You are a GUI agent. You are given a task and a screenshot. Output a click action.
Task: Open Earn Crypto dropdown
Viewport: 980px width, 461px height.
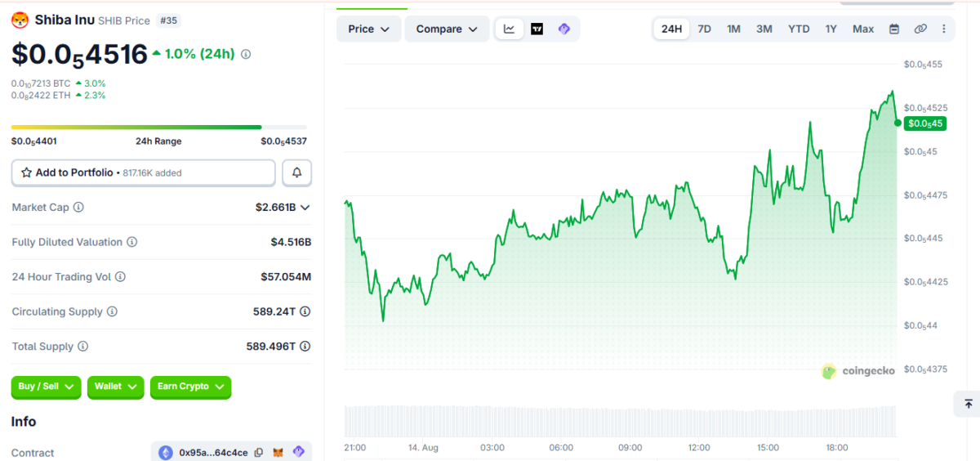[x=191, y=387]
